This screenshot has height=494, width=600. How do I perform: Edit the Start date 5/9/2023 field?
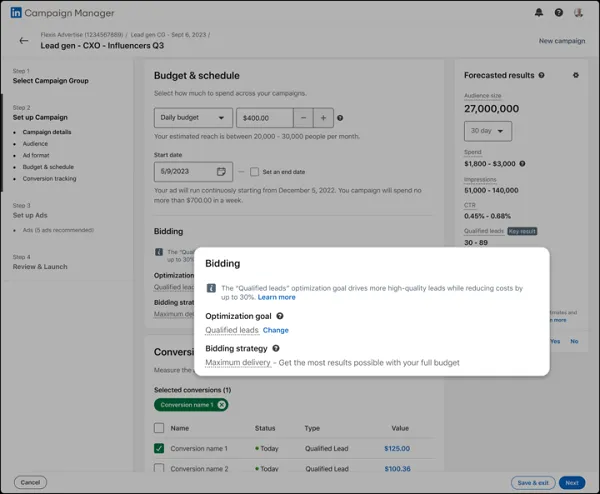tap(193, 171)
